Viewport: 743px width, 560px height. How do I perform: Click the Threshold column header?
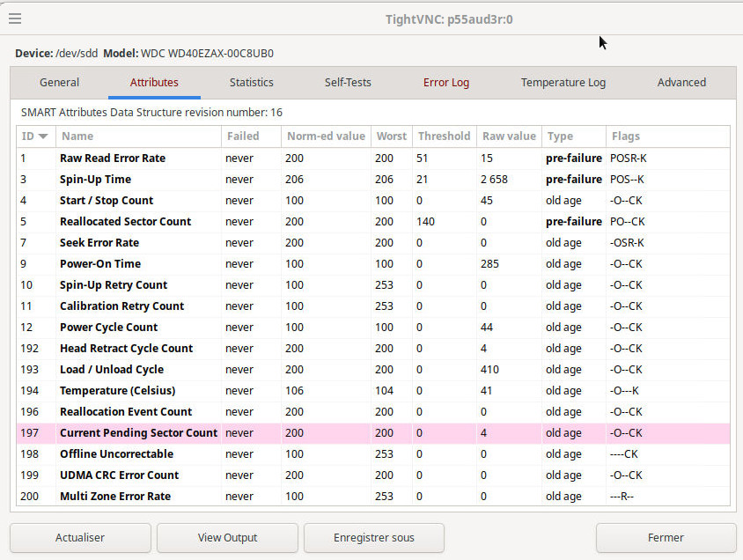click(444, 136)
